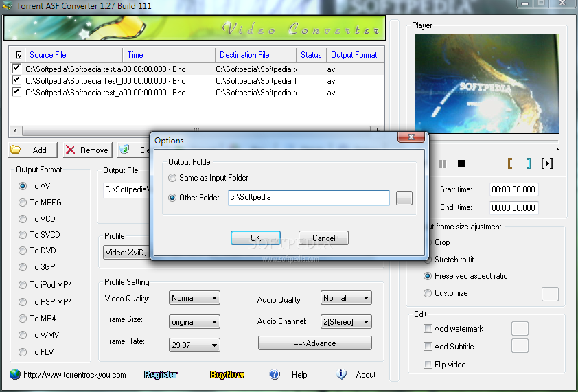Pause playback in the Player
This screenshot has height=392, width=578.
click(443, 163)
